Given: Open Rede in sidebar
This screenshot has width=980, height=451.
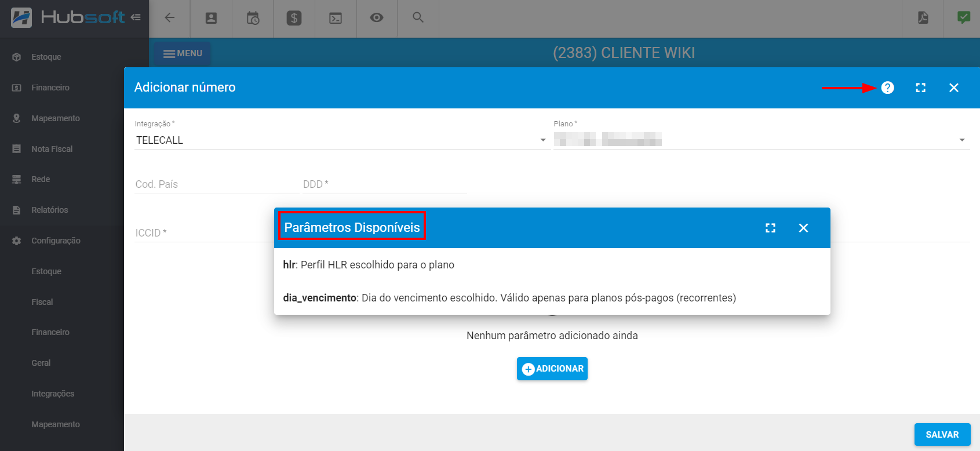Looking at the screenshot, I should tap(62, 179).
